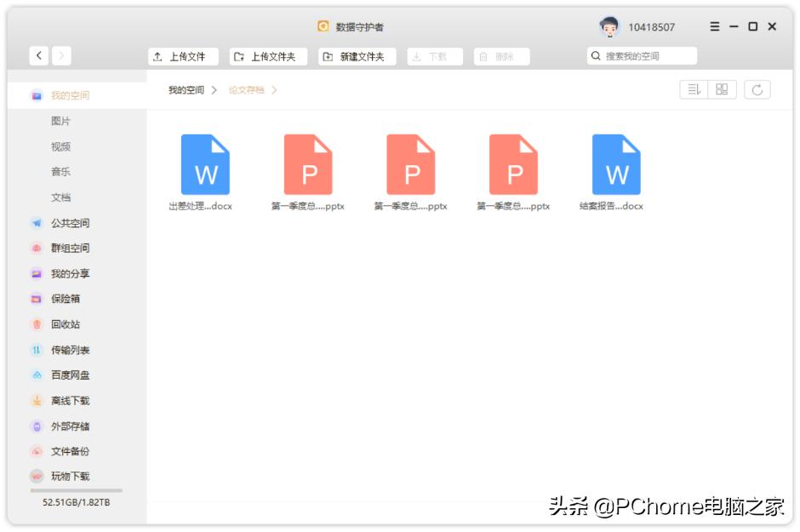Open the recycle bin (回收站)
Viewport: 800px width, 532px height.
[x=63, y=323]
